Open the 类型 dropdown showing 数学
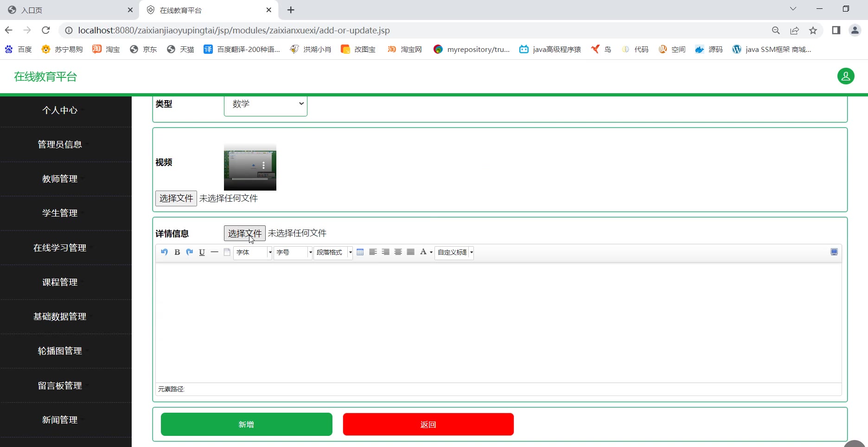Image resolution: width=868 pixels, height=447 pixels. [x=266, y=104]
